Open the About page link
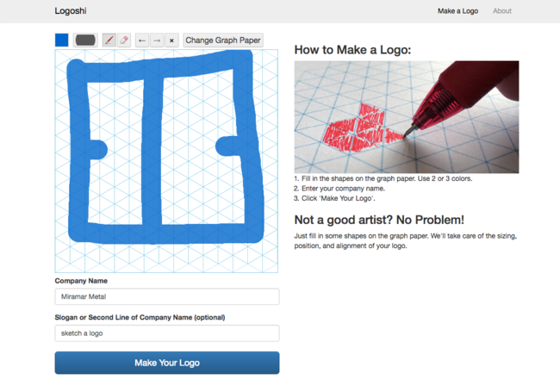The height and width of the screenshot is (392, 560). (502, 11)
